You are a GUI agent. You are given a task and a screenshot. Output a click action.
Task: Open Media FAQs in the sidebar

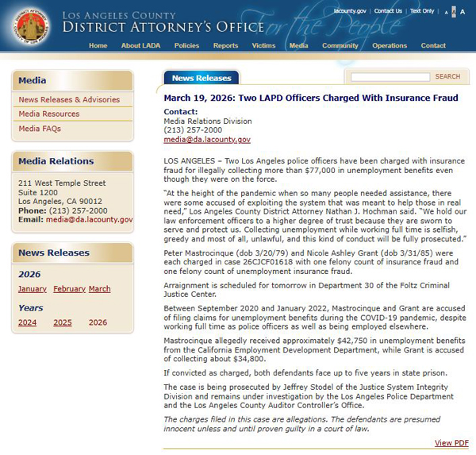[40, 129]
